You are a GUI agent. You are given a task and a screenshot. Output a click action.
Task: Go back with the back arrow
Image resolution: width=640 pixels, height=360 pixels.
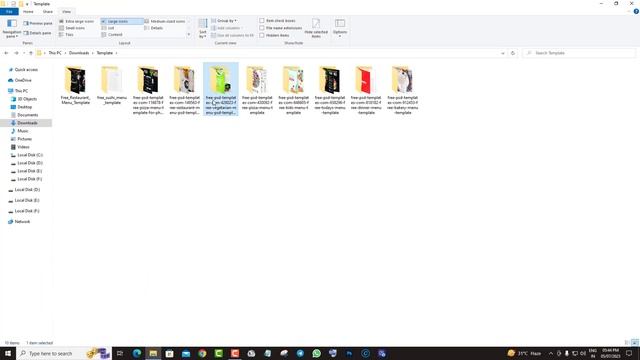point(6,53)
